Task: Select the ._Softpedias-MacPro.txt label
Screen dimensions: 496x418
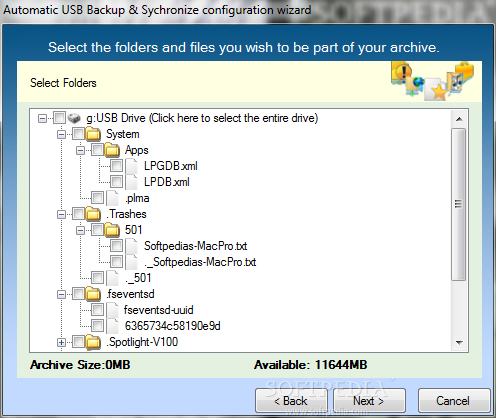Action: [200, 262]
